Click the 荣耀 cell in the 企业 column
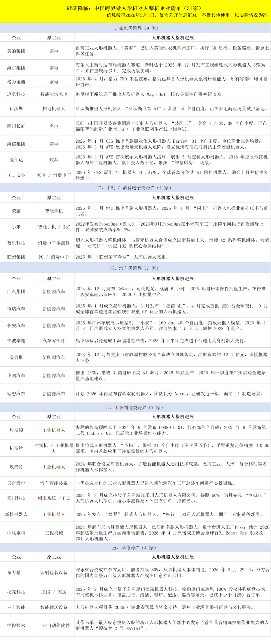271x644 pixels. [x=16, y=211]
